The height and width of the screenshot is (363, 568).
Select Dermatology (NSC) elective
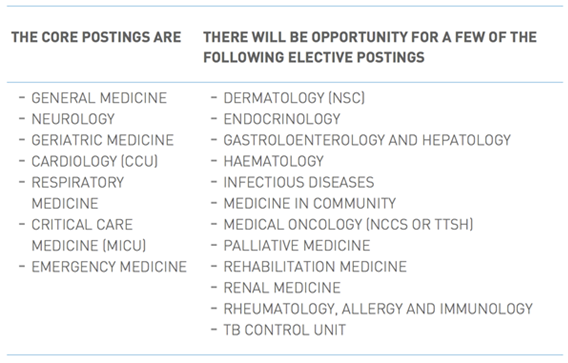point(294,98)
